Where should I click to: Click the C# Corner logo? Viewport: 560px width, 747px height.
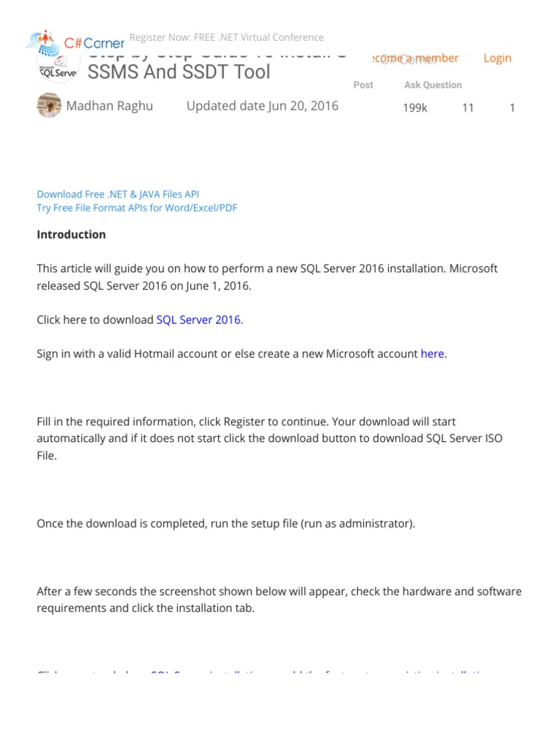point(75,44)
